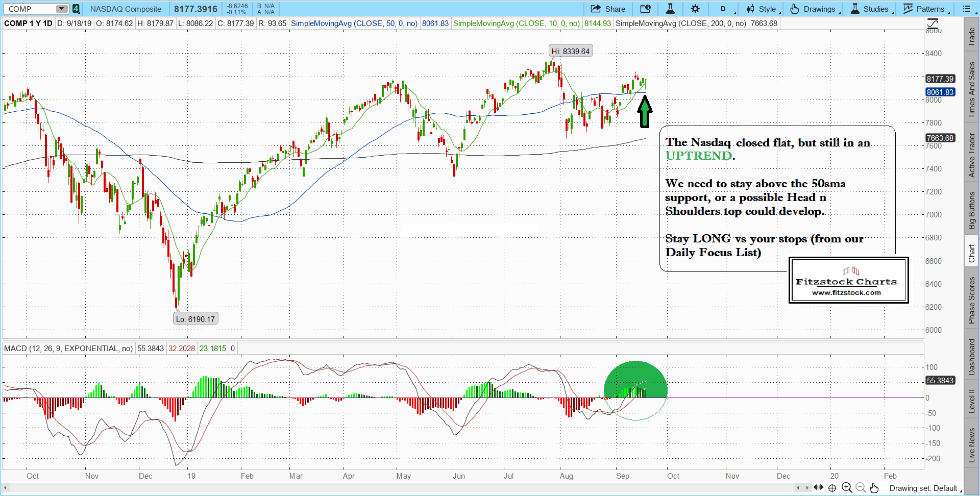Switch to the Active Trader side tab

tap(972, 155)
